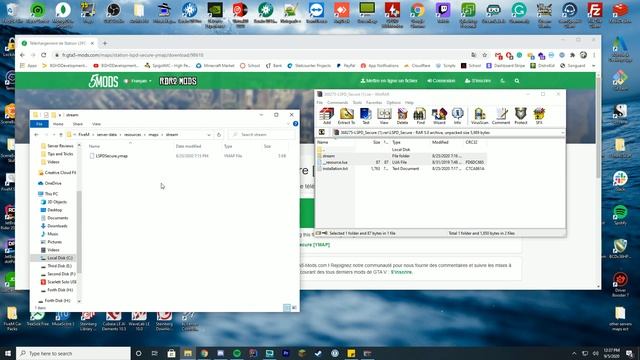Click resources in Explorer breadcrumb
The image size is (640, 360).
pos(133,135)
